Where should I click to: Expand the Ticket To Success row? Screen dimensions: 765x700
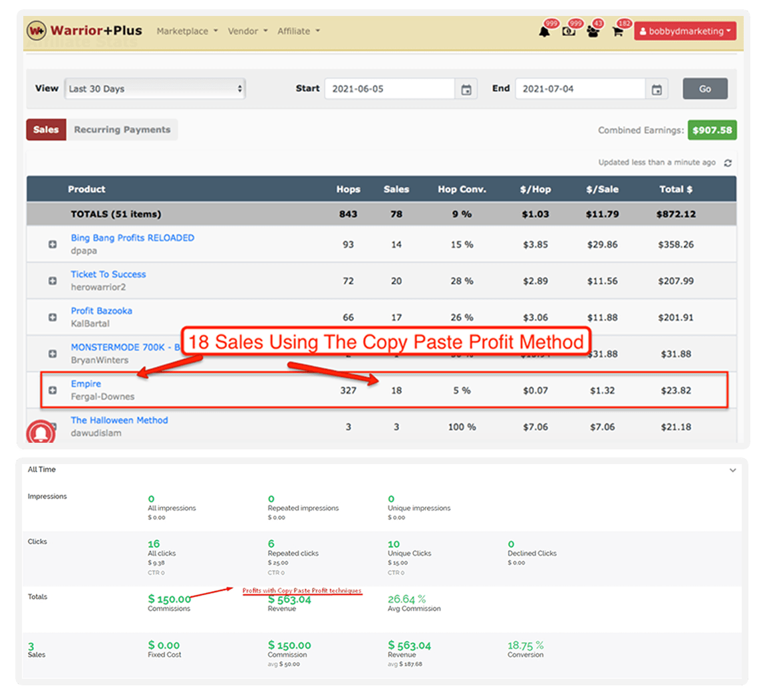[53, 281]
